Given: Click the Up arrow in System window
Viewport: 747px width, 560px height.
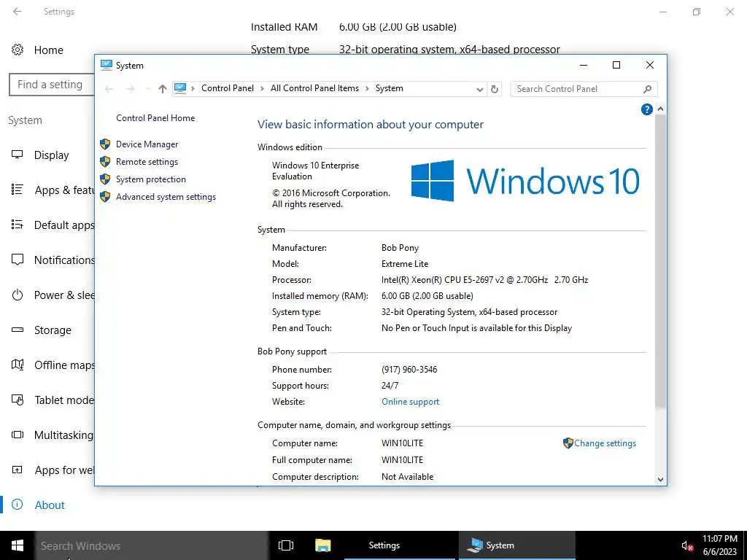Looking at the screenshot, I should point(163,89).
